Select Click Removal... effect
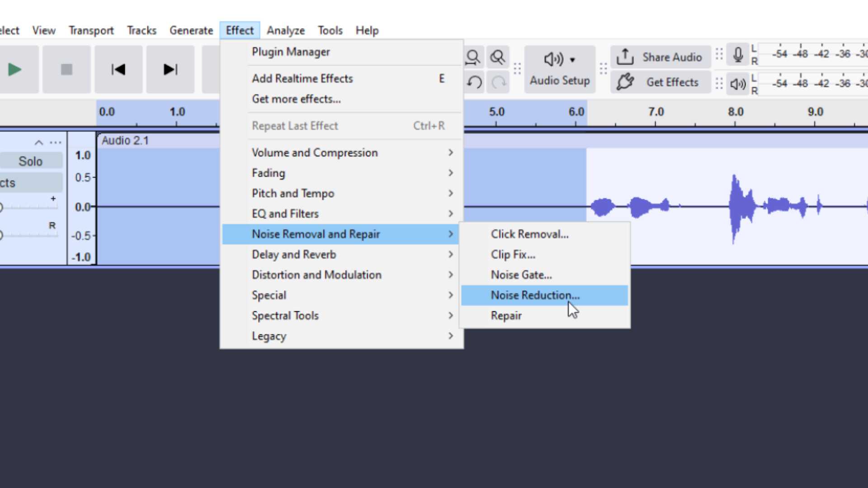Screen dimensions: 868x488 (545, 234)
